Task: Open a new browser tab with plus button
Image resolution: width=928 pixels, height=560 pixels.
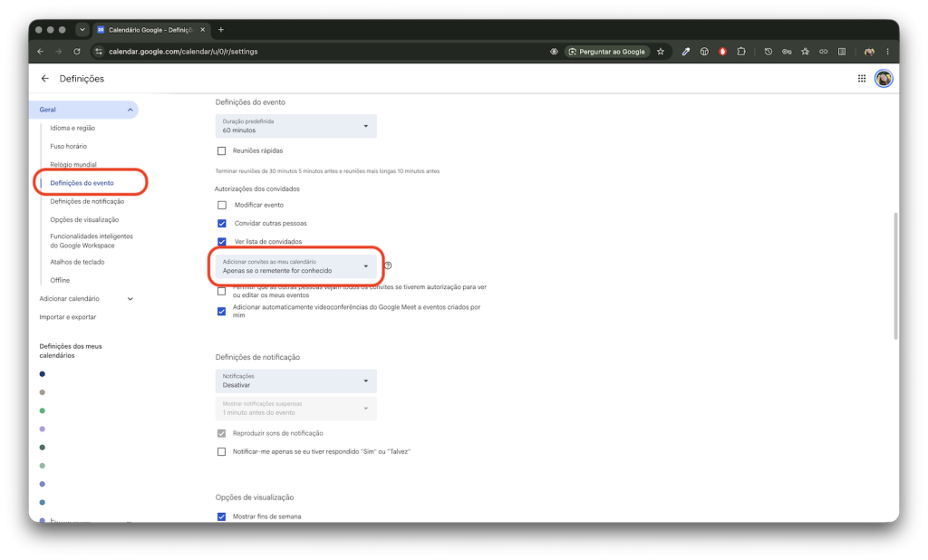Action: pyautogui.click(x=221, y=30)
